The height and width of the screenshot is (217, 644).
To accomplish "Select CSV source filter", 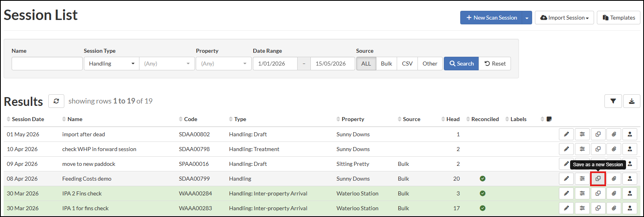I will click(x=407, y=64).
